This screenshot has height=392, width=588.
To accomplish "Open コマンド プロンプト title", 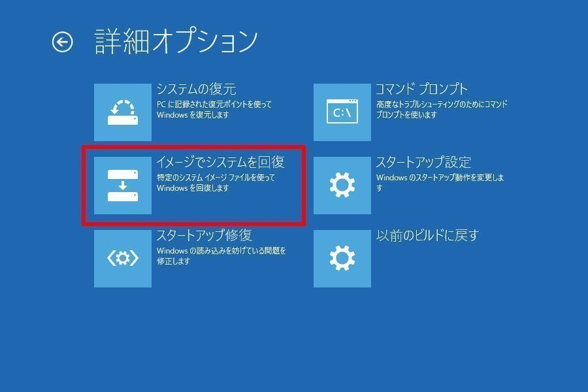I will pyautogui.click(x=422, y=90).
